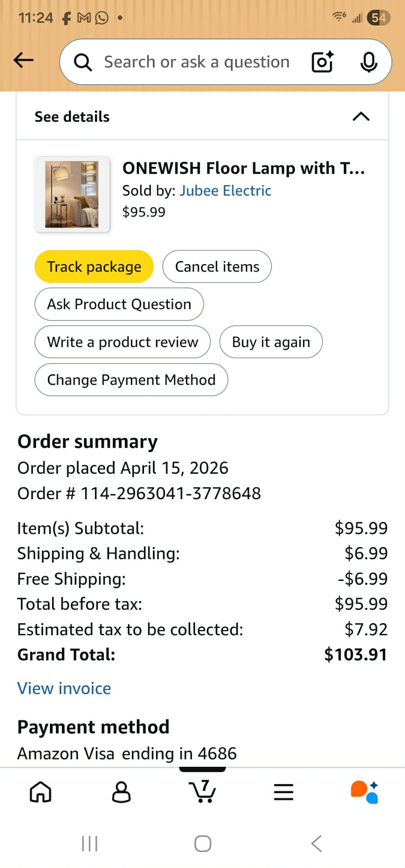Image resolution: width=405 pixels, height=868 pixels.
Task: Open the shopping cart
Action: (202, 791)
